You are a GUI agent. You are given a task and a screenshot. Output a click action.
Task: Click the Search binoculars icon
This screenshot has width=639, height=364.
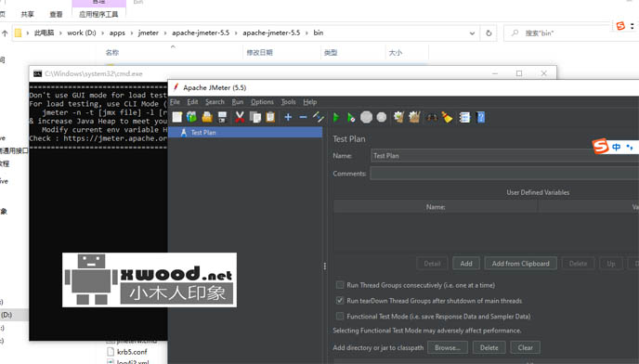point(432,118)
